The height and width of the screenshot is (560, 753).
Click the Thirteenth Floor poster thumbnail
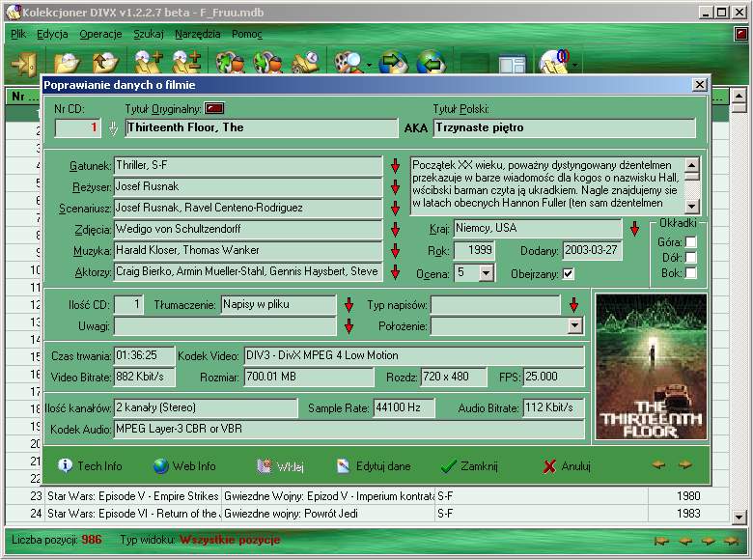point(648,368)
